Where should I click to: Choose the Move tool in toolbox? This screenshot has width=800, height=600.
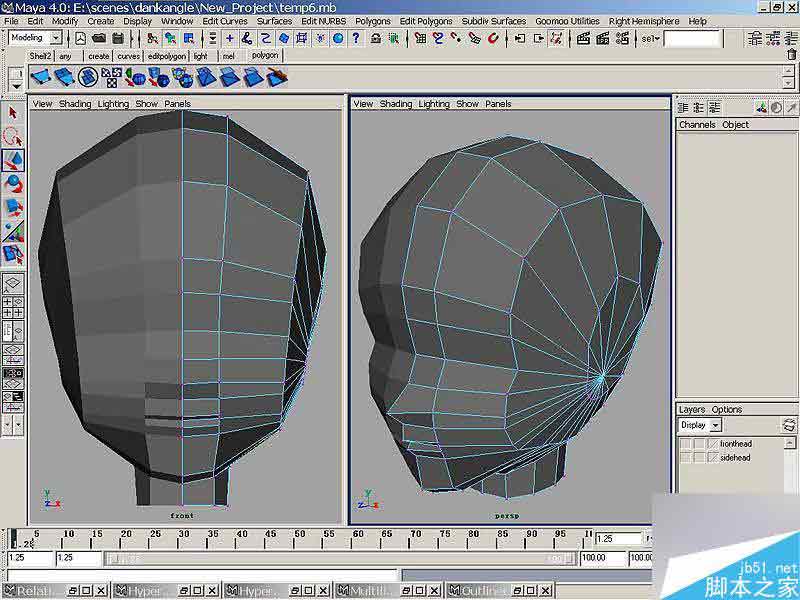pyautogui.click(x=13, y=160)
